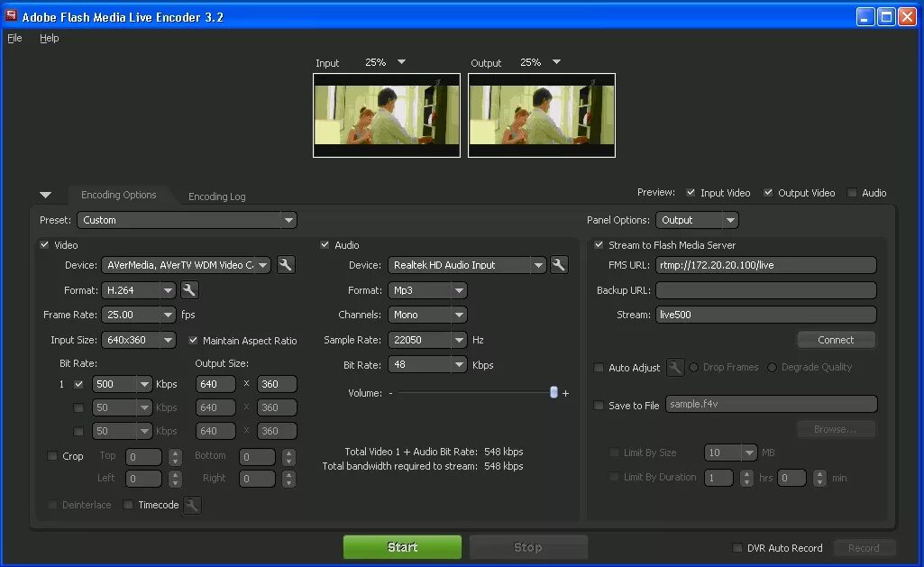Click the Adobe Flash Media Encoder title icon
The height and width of the screenshot is (567, 924).
pyautogui.click(x=11, y=15)
